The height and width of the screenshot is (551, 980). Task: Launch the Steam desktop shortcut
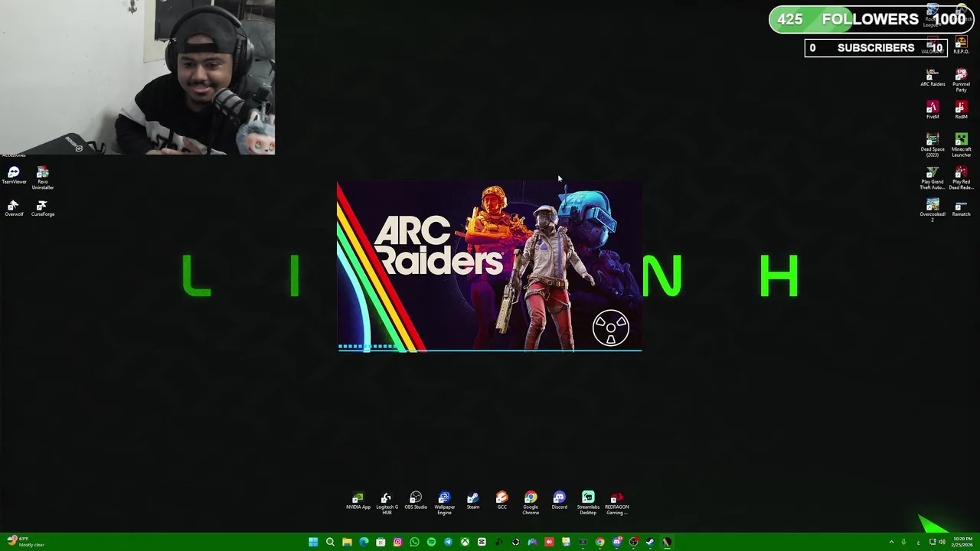pyautogui.click(x=473, y=500)
